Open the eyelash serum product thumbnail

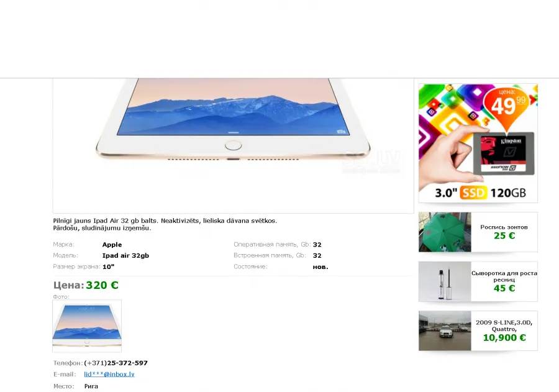coord(445,281)
